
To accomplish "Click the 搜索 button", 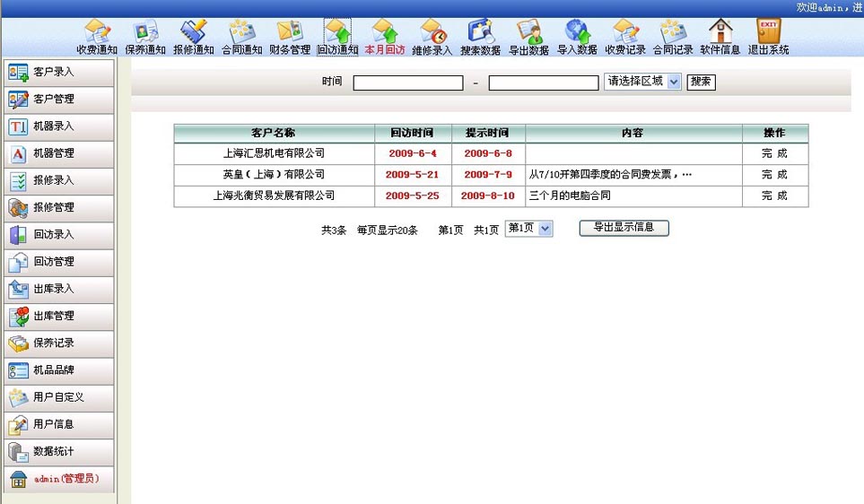I will click(x=701, y=83).
